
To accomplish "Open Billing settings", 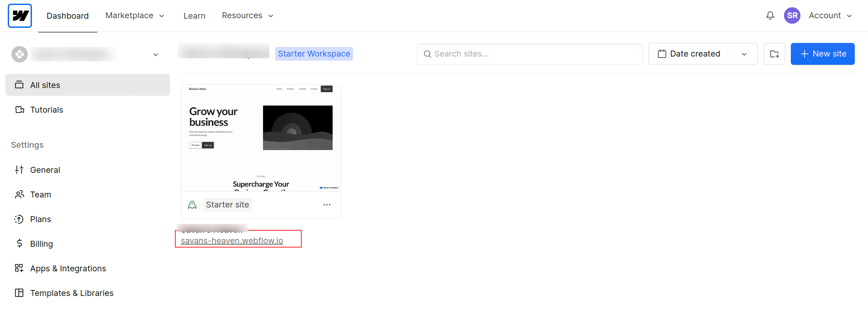I will pyautogui.click(x=88, y=244).
